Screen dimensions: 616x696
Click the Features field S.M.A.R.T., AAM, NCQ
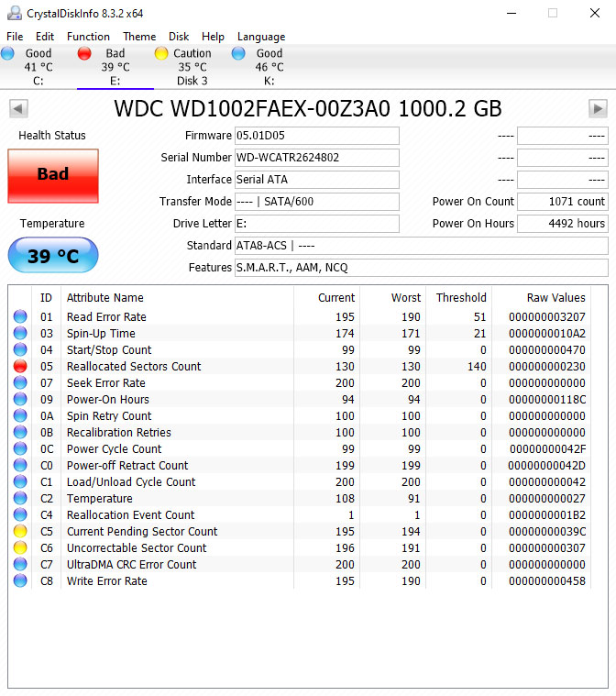(421, 267)
